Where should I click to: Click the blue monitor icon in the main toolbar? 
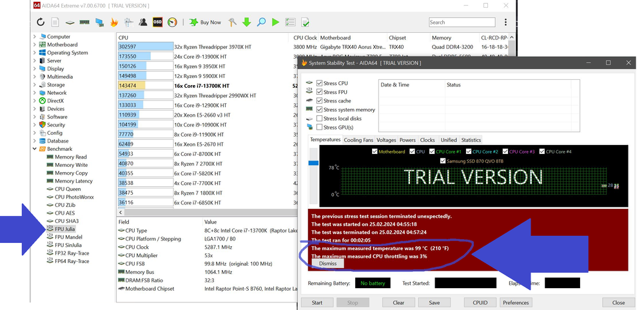click(x=99, y=22)
